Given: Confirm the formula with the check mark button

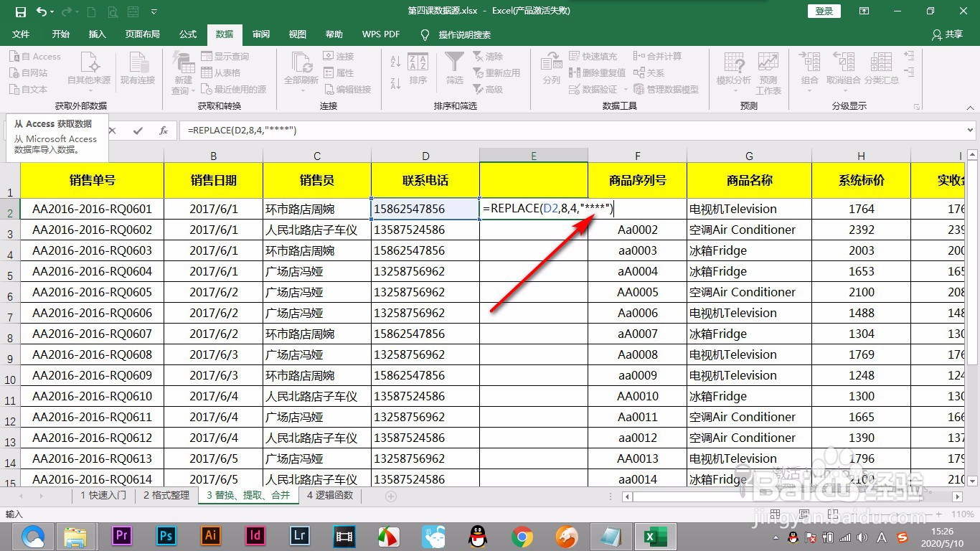Looking at the screenshot, I should click(138, 131).
